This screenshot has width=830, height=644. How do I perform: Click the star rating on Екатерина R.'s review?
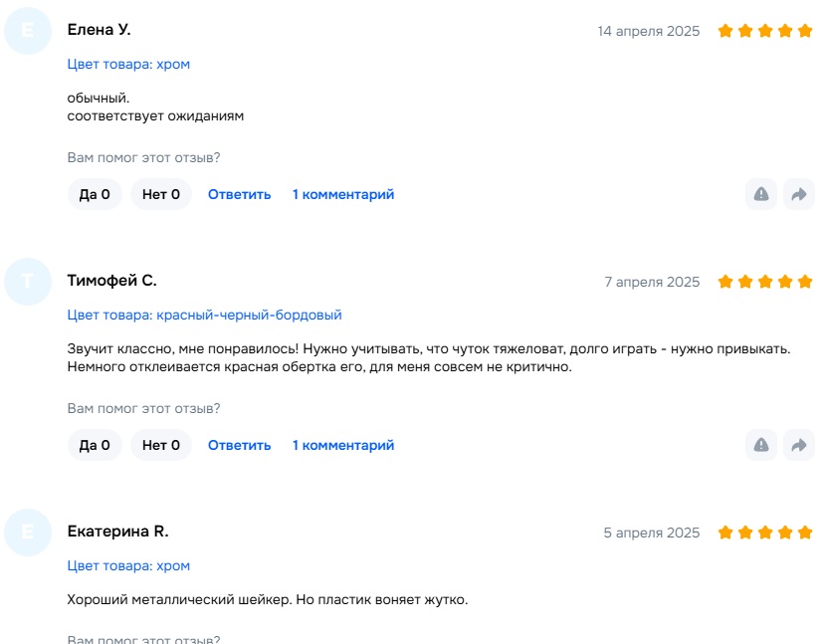pyautogui.click(x=765, y=533)
